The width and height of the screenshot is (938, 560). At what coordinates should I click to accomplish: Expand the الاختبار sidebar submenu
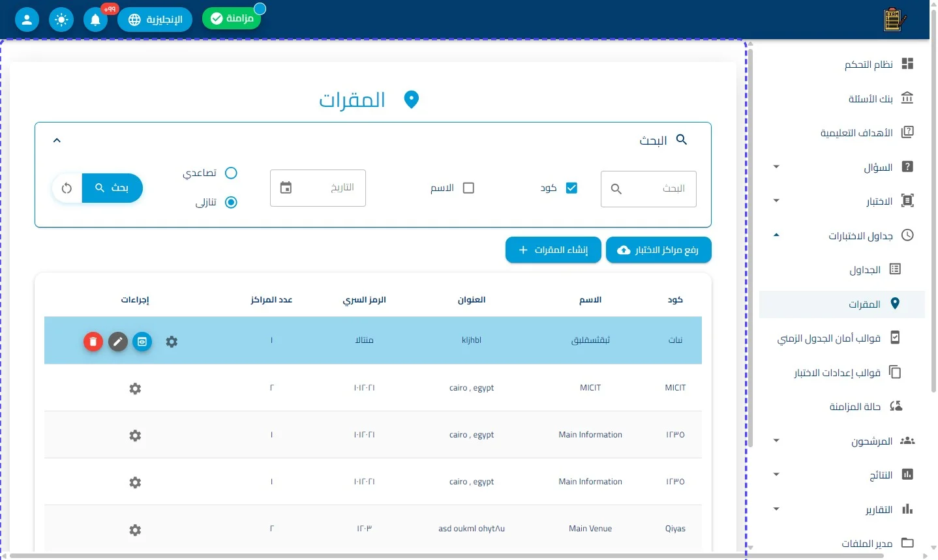click(776, 201)
